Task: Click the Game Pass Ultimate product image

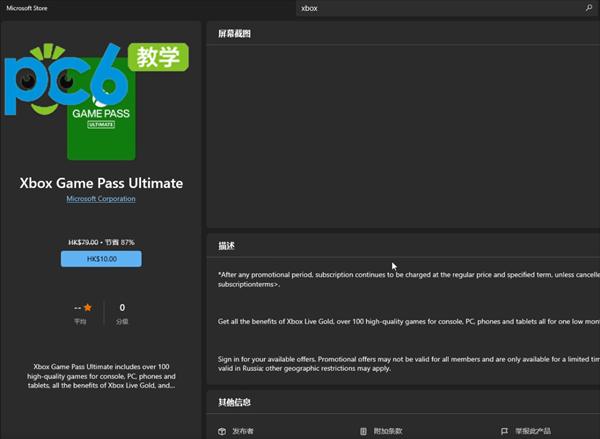Action: click(x=101, y=108)
